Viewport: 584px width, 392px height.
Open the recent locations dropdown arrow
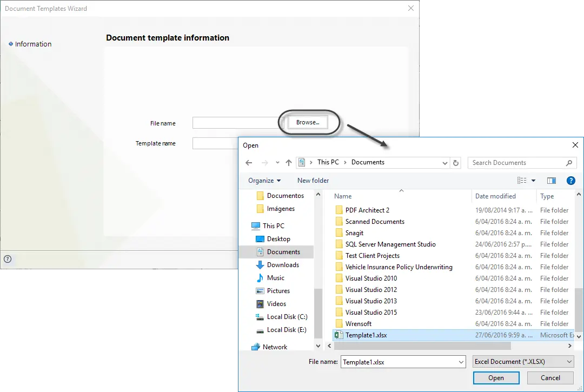(277, 163)
